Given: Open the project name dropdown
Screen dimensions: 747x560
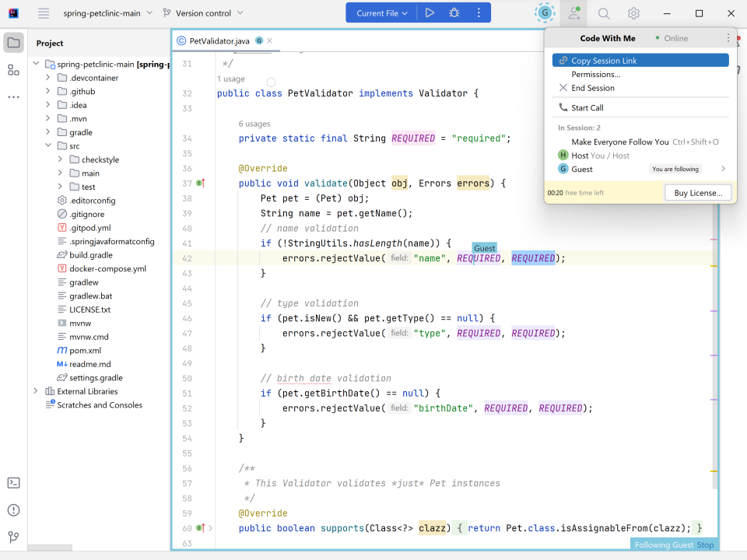Looking at the screenshot, I should [x=107, y=13].
